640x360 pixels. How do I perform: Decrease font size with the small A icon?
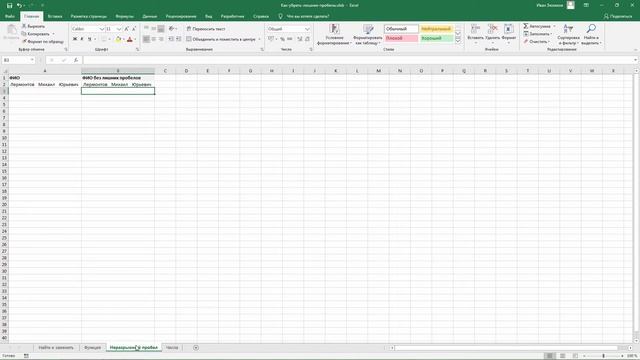point(134,29)
